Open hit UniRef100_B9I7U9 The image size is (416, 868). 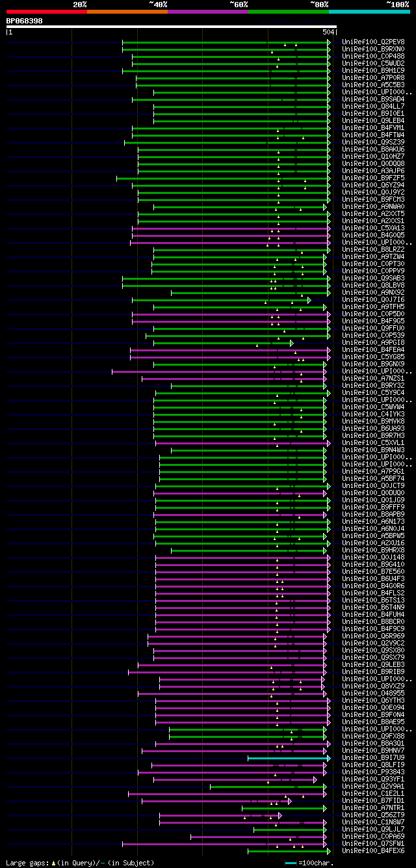(373, 757)
